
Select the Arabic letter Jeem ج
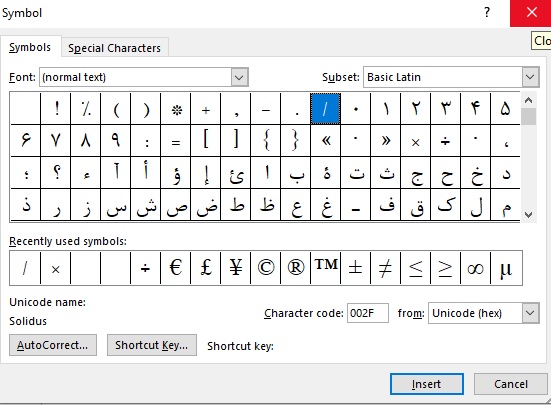click(x=415, y=172)
